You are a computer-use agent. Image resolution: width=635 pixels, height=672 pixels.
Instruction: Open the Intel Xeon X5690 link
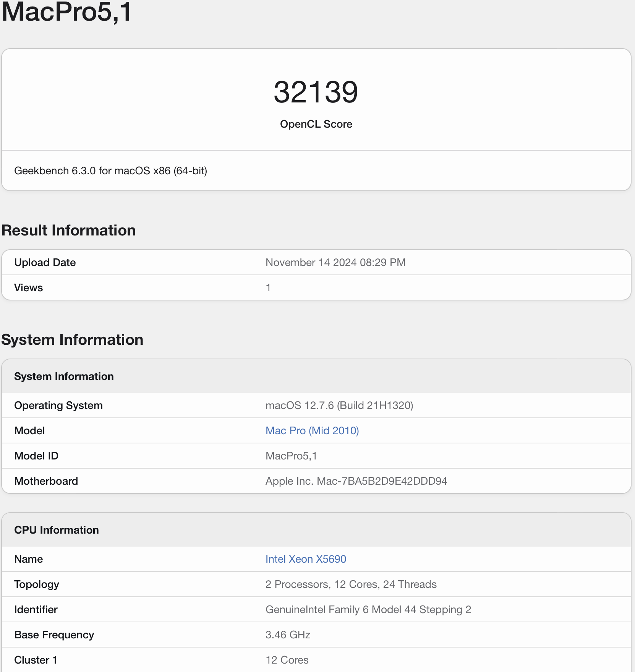(x=306, y=559)
